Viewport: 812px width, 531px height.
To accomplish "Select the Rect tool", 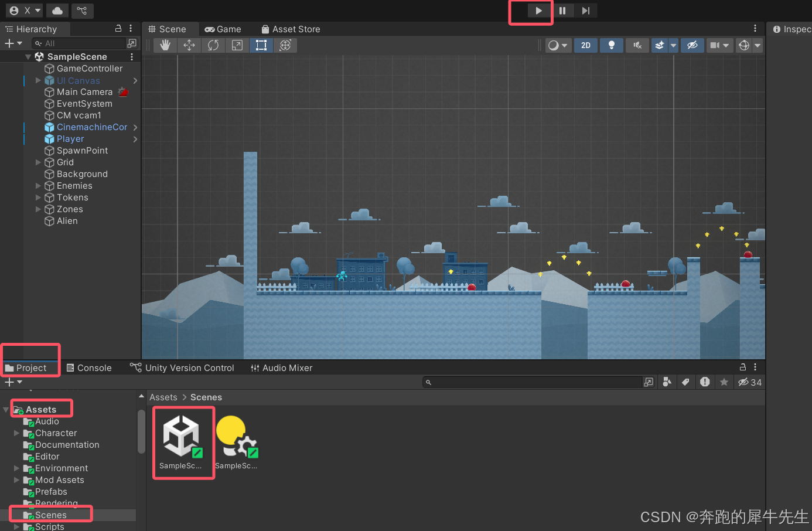I will (261, 45).
